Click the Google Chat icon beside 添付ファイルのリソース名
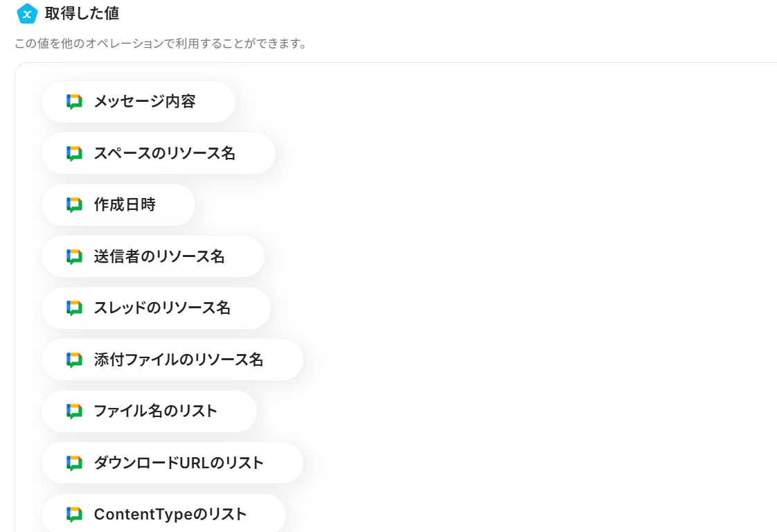 point(74,360)
